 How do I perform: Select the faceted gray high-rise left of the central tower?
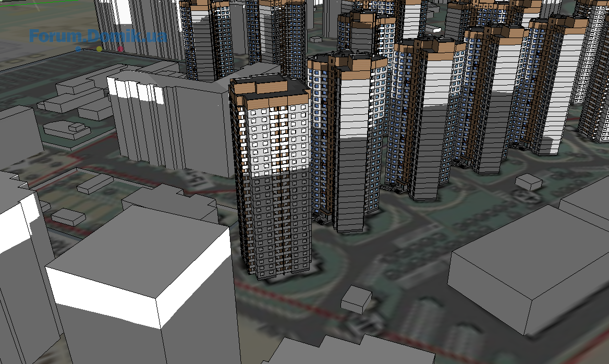click(171, 123)
